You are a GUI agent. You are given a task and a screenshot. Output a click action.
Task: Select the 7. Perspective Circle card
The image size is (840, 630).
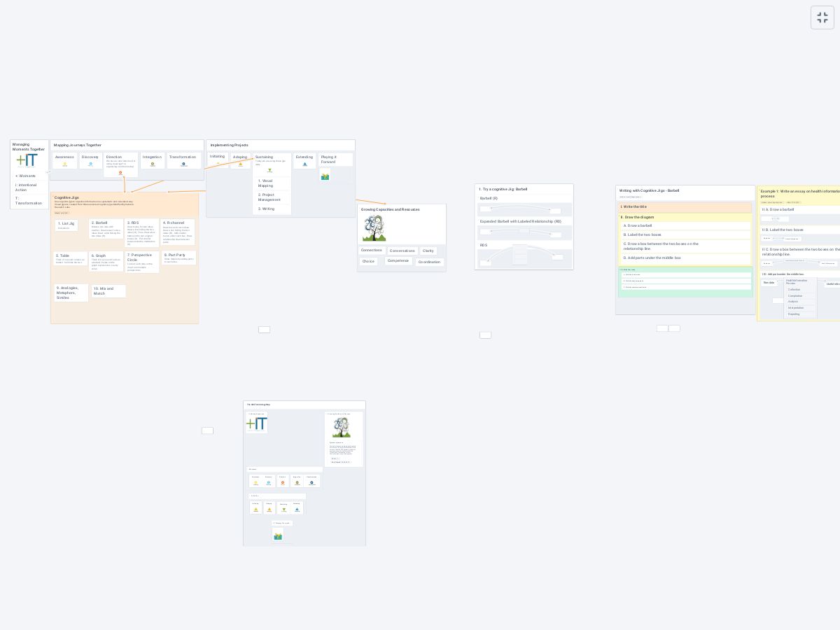coord(141,261)
